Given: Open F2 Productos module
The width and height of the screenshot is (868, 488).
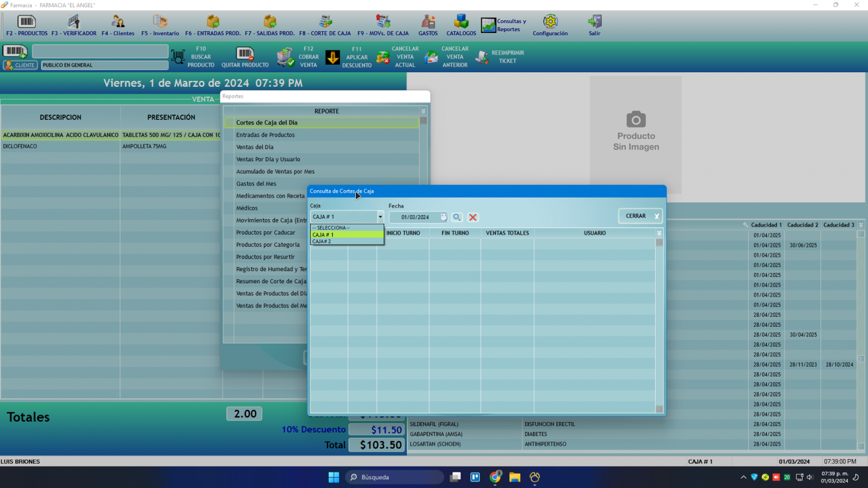Looking at the screenshot, I should pos(27,26).
